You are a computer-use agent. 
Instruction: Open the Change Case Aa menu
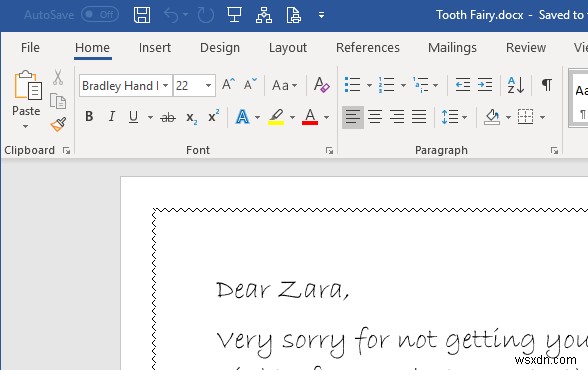point(284,85)
